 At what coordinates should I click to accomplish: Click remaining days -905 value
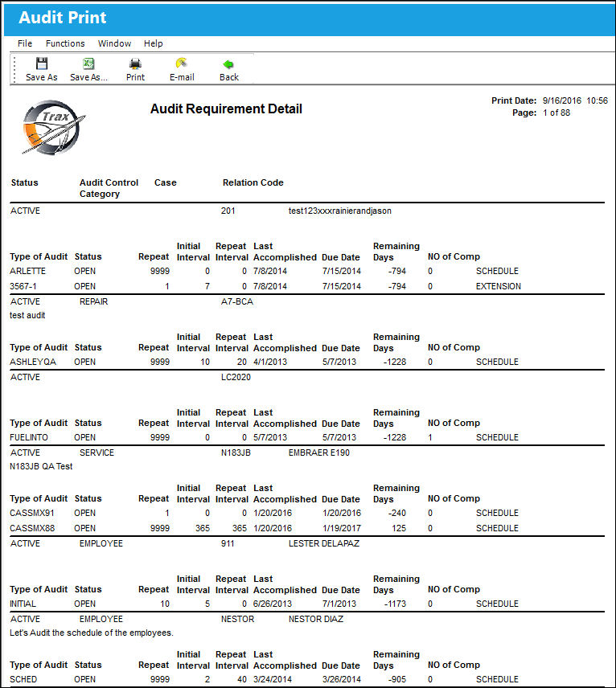coord(397,679)
